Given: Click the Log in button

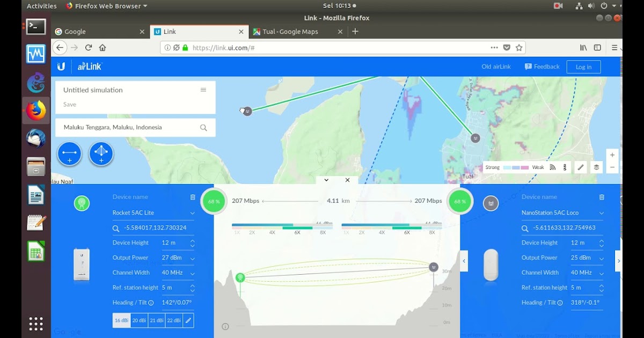Looking at the screenshot, I should point(583,67).
